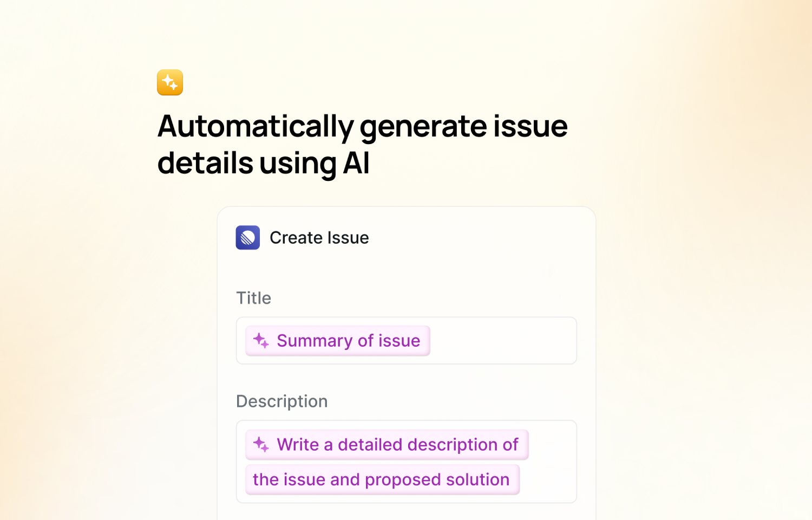
Task: Click the AI sparkles before 'Write a detailed description'
Action: click(x=261, y=444)
